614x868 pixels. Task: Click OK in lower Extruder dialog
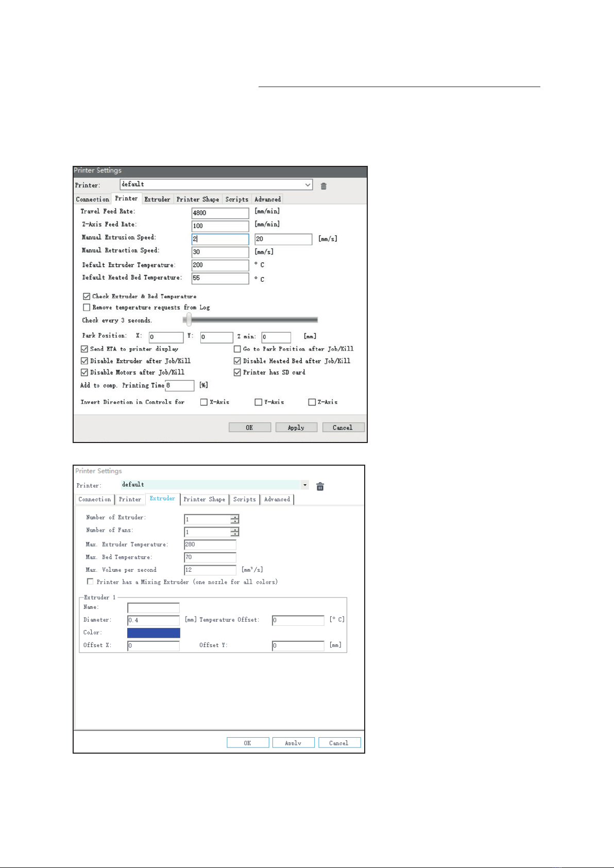tap(248, 743)
